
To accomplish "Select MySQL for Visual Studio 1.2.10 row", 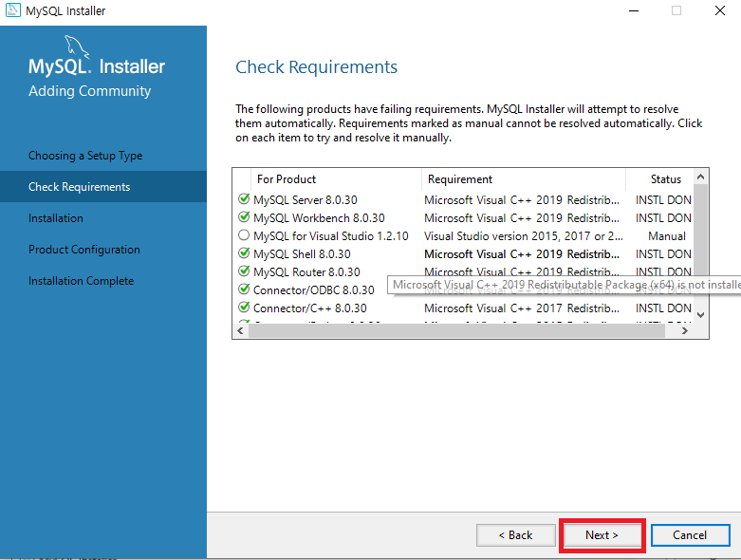I will 464,235.
